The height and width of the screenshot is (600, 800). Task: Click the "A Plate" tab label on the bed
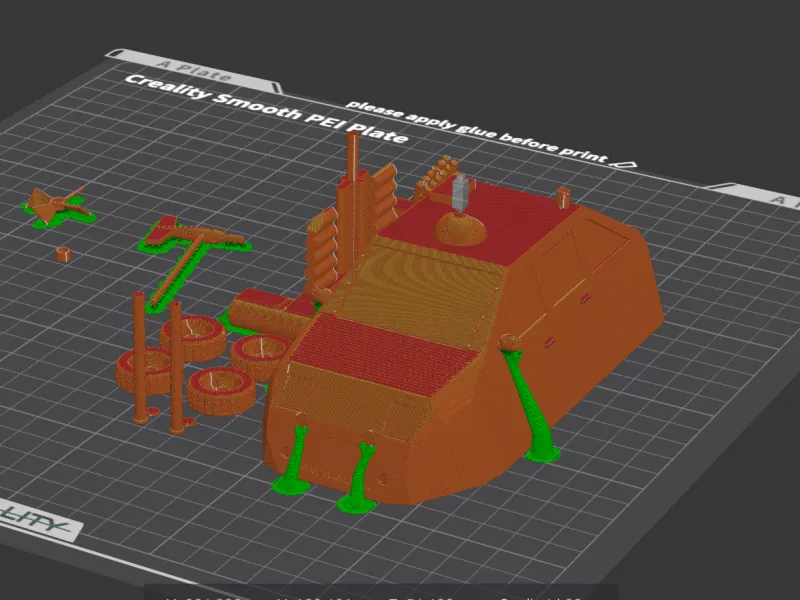pyautogui.click(x=194, y=70)
